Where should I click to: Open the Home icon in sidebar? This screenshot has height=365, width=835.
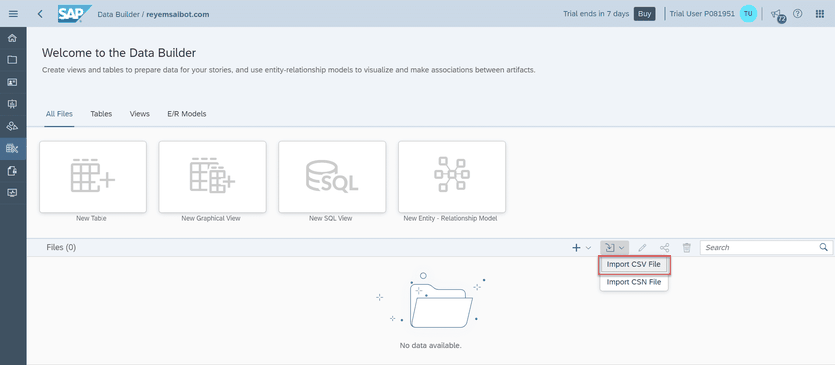coord(12,38)
